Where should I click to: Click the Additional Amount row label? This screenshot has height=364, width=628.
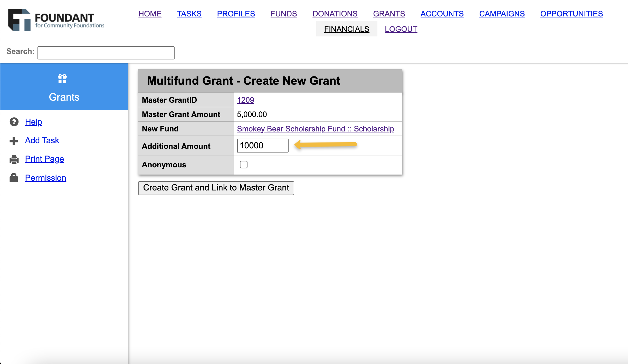tap(176, 146)
